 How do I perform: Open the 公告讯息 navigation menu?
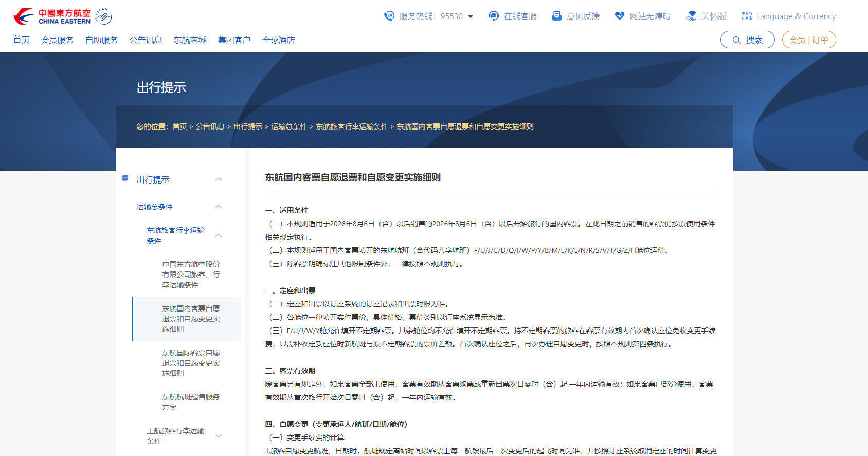(146, 40)
